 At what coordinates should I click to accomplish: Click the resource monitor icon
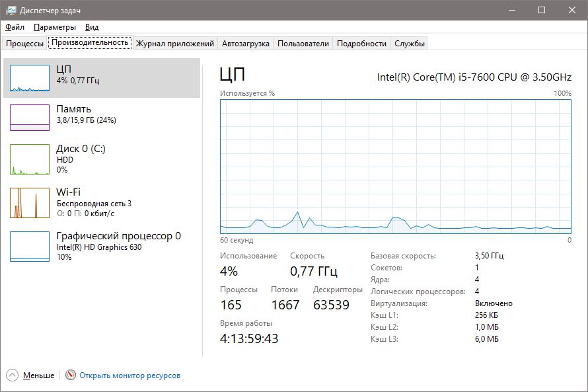[x=71, y=375]
